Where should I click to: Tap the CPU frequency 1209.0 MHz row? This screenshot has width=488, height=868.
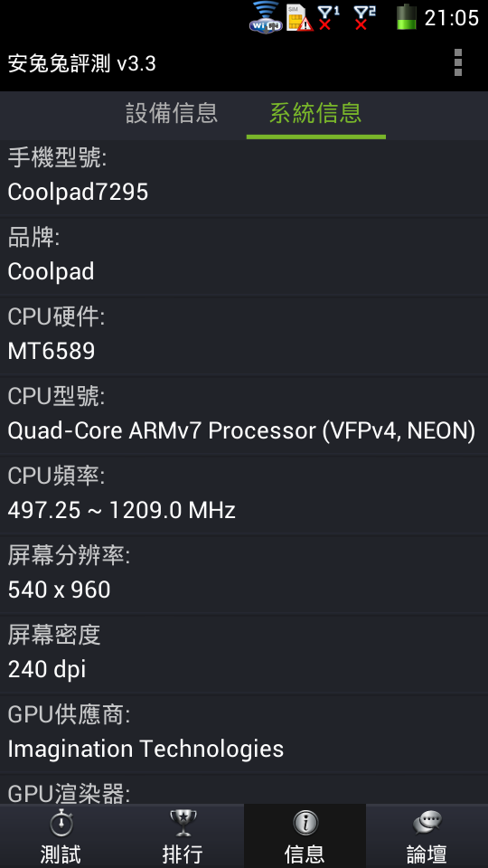click(x=244, y=494)
